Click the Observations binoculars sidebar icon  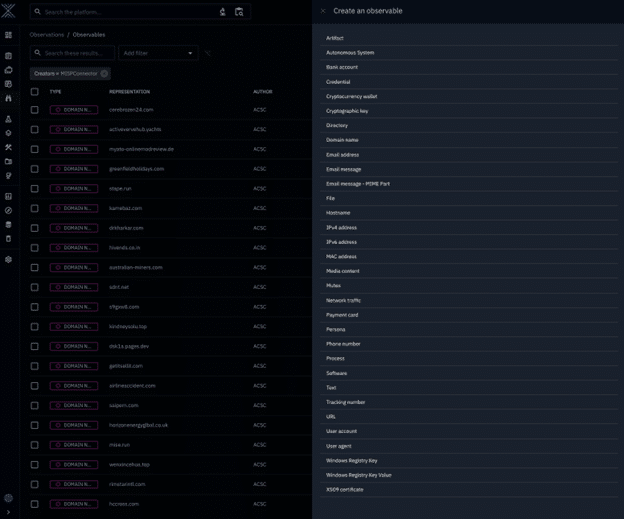tap(8, 98)
